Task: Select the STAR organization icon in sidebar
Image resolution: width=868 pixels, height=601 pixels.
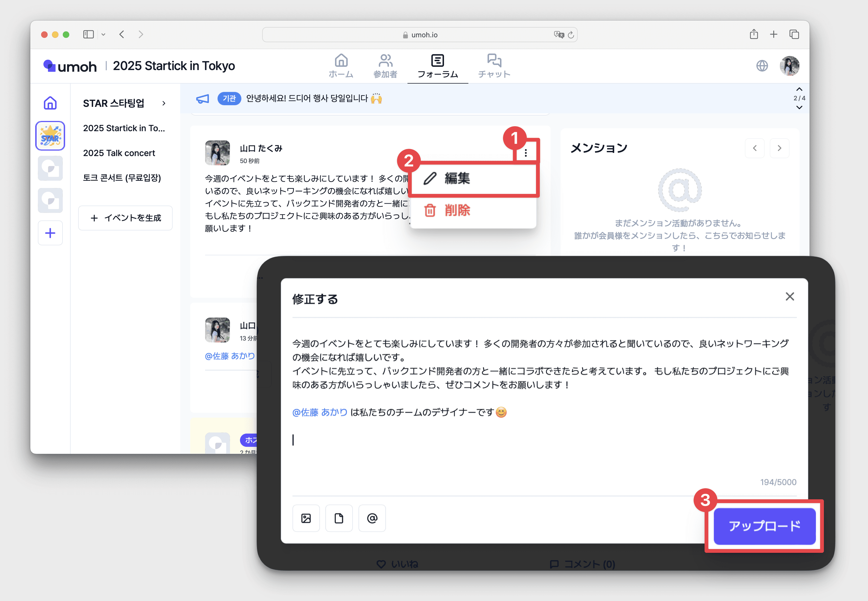Action: coord(50,136)
